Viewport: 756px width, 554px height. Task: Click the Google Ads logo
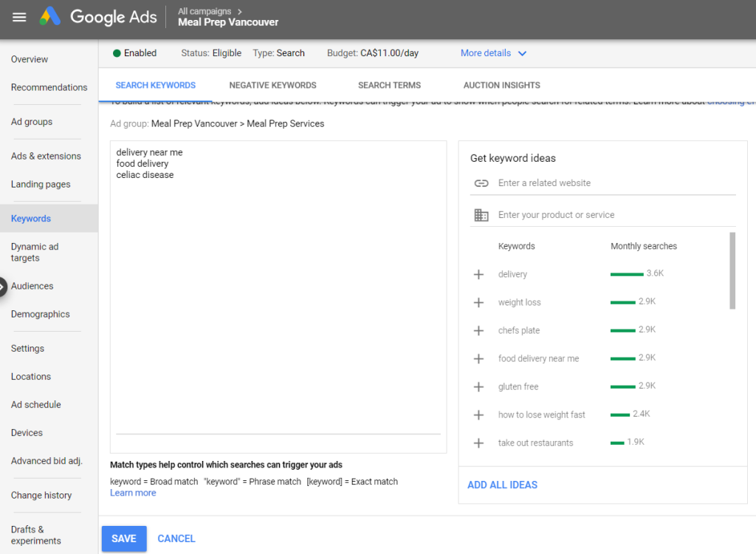point(99,17)
